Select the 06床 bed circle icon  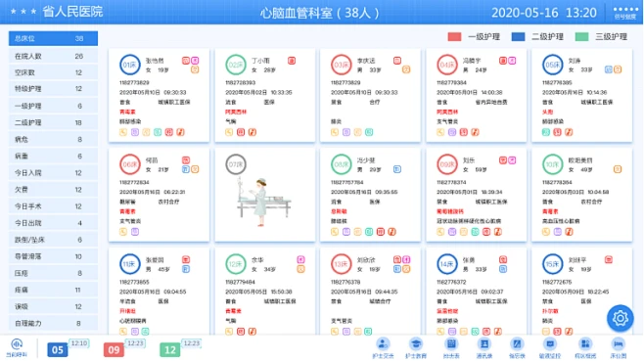pyautogui.click(x=130, y=164)
